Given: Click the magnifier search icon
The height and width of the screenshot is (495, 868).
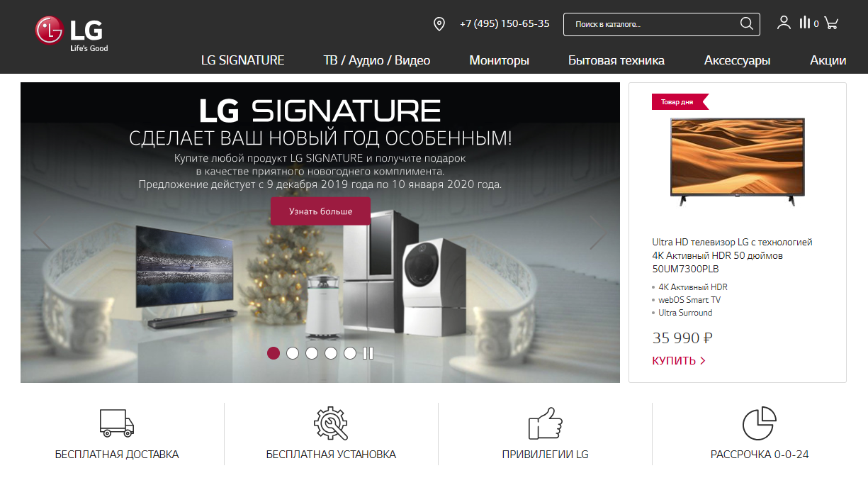Looking at the screenshot, I should 746,24.
